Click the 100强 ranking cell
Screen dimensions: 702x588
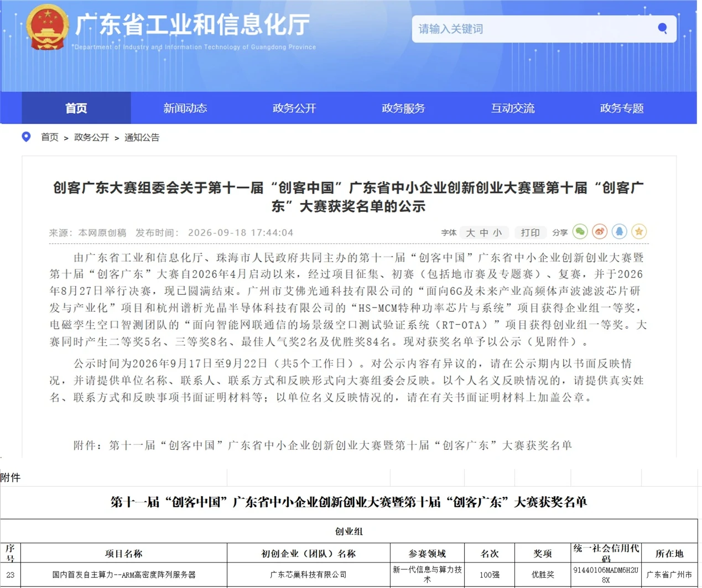(490, 575)
